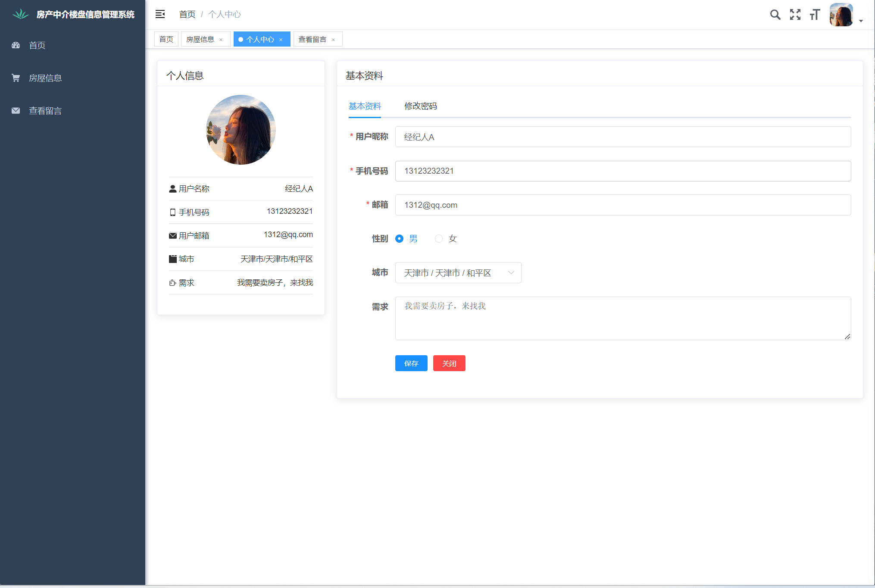Image resolution: width=875 pixels, height=588 pixels.
Task: Click the user avatar in the top bar
Action: [841, 15]
